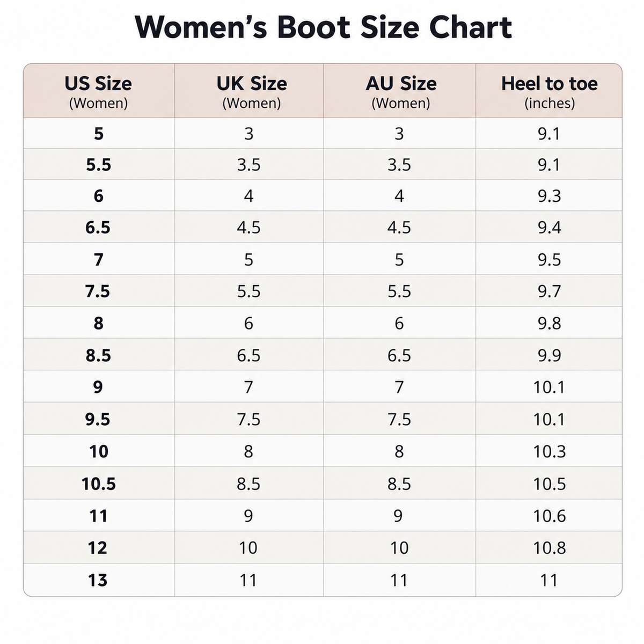
Task: Click the 10.3 inches heel to toe cell
Action: coord(549,451)
